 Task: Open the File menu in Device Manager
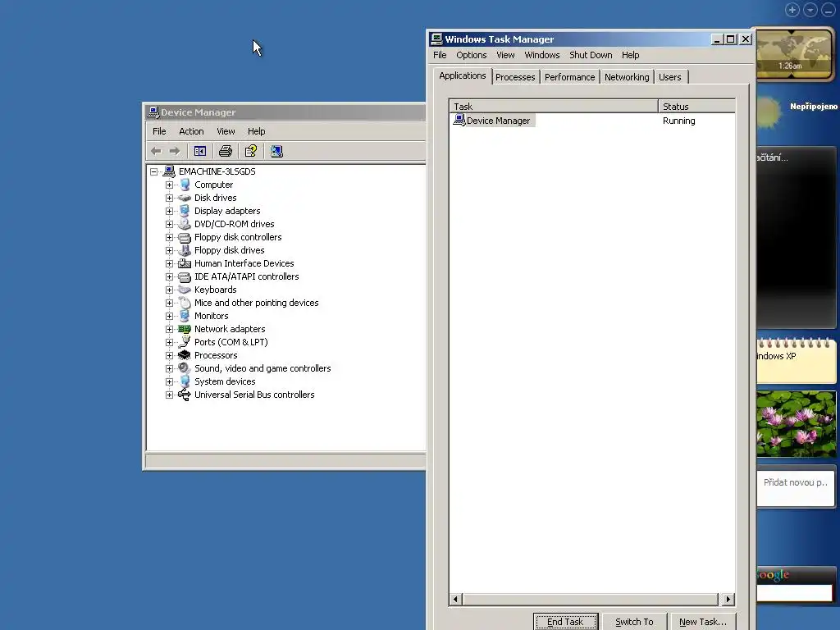pyautogui.click(x=159, y=131)
